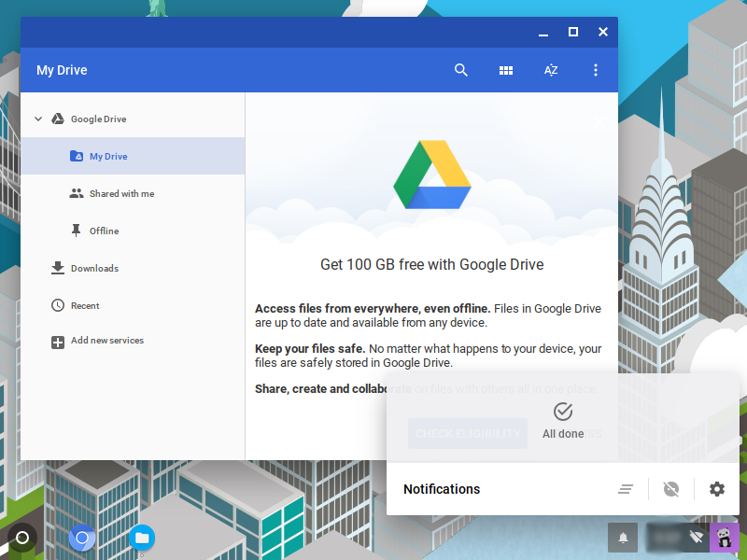Click the Files app shelf icon
The height and width of the screenshot is (560, 747).
click(142, 538)
